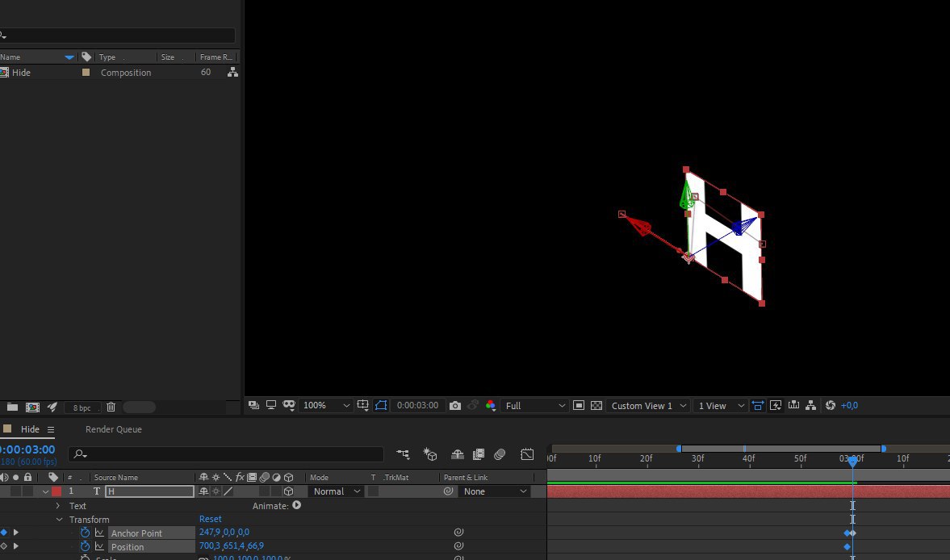Open the Hide timeline panel menu
Screen dimensions: 950x560
tap(51, 429)
